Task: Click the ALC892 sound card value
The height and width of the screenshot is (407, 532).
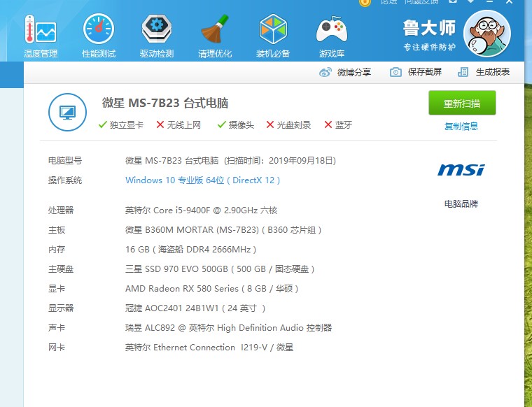Action: tap(228, 328)
